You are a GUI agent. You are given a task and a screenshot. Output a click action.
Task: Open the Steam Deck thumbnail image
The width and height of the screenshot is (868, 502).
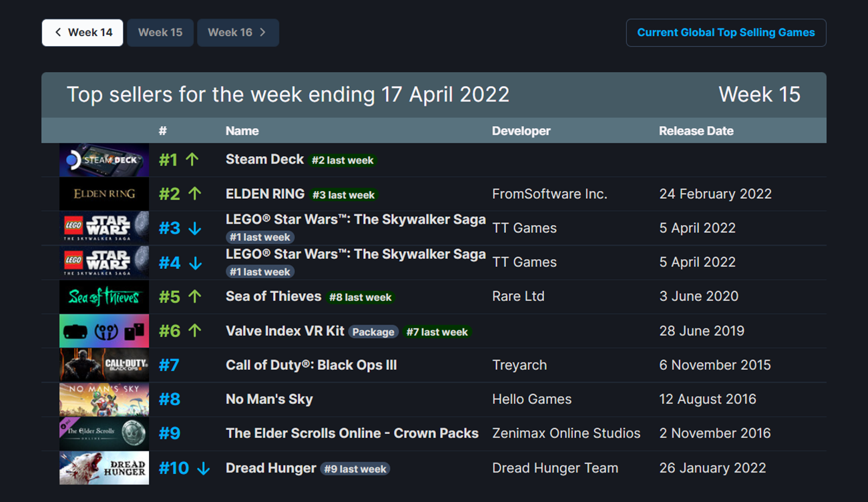[x=104, y=160]
